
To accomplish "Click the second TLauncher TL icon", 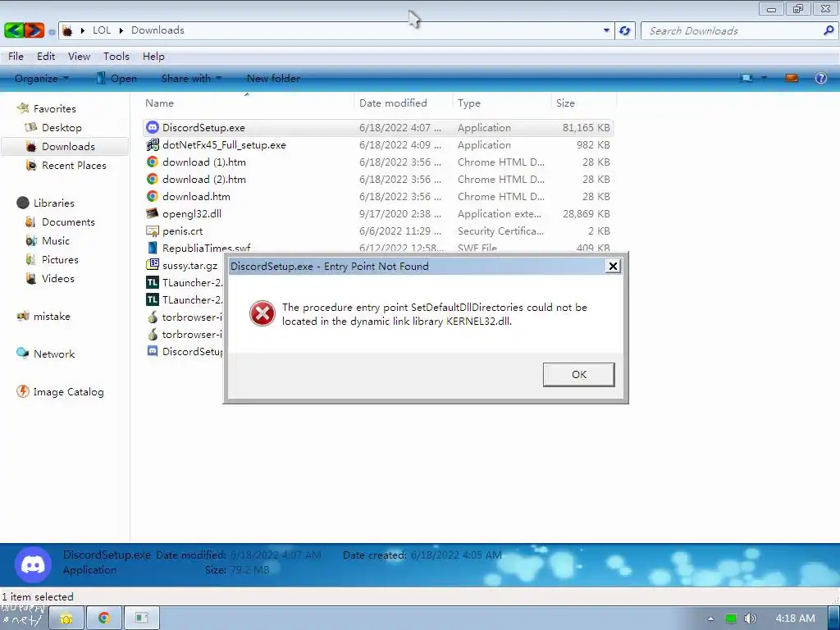I will click(153, 299).
